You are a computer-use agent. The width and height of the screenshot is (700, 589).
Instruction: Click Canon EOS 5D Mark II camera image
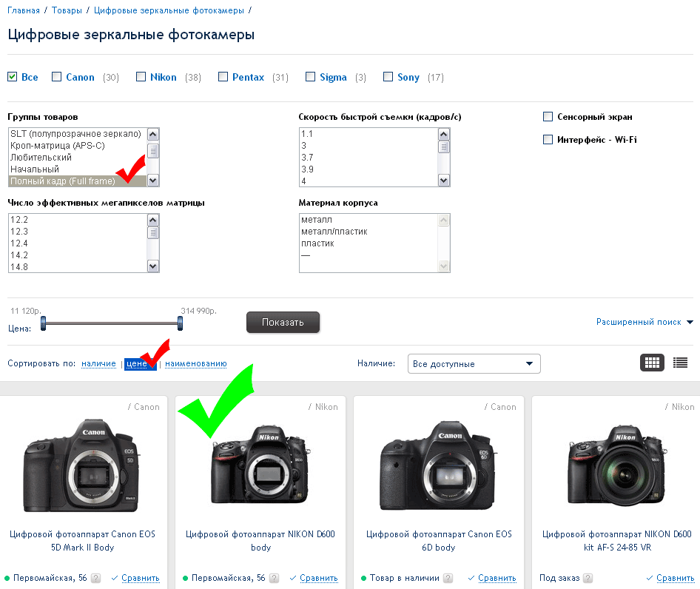pyautogui.click(x=81, y=465)
